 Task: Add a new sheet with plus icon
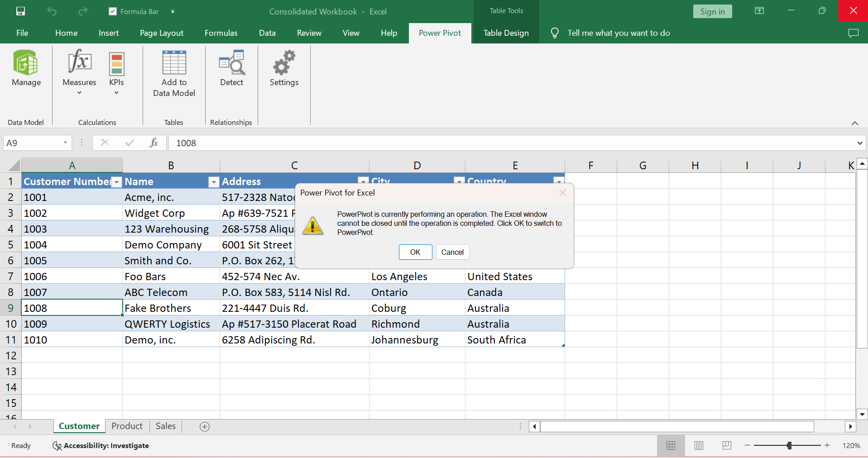pyautogui.click(x=205, y=427)
